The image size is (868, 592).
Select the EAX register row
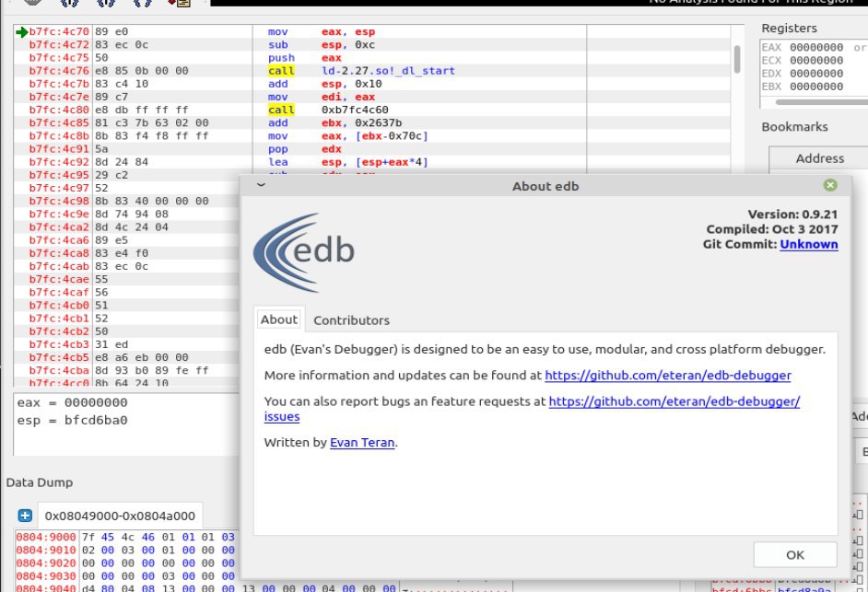pos(814,48)
